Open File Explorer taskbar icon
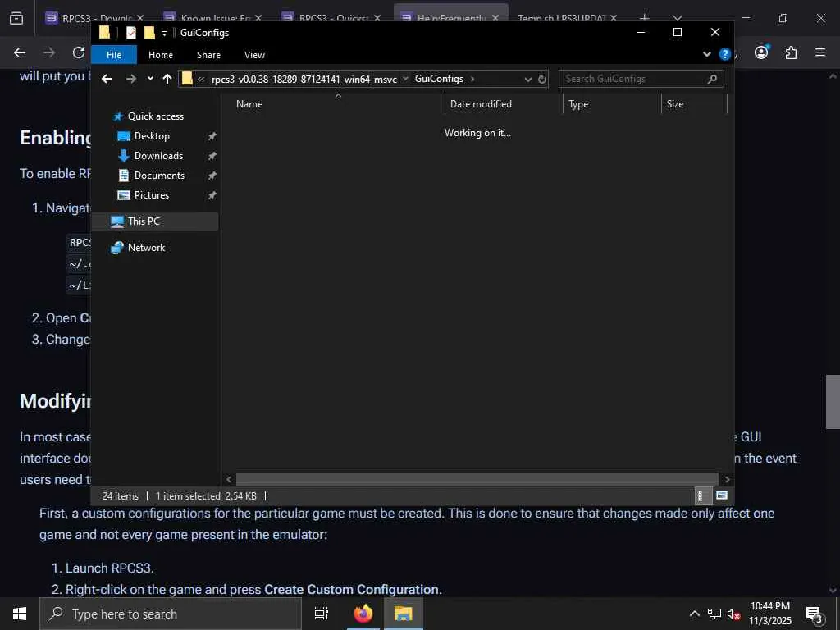The height and width of the screenshot is (630, 840). click(404, 614)
